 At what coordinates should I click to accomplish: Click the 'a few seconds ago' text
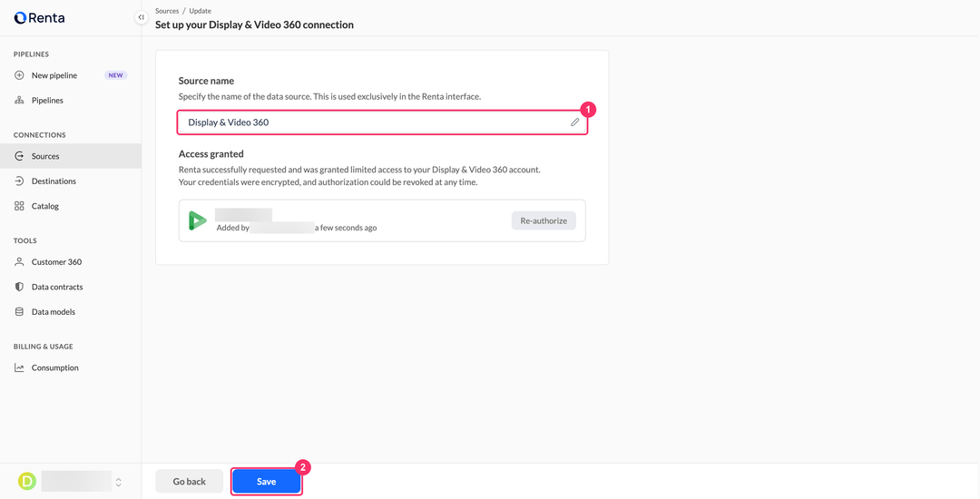[x=346, y=228]
